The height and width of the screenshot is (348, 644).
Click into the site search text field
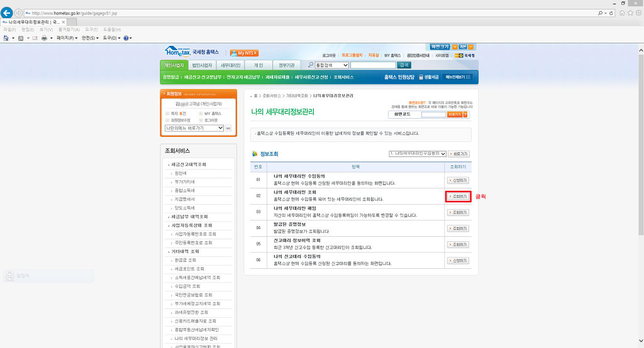[373, 65]
